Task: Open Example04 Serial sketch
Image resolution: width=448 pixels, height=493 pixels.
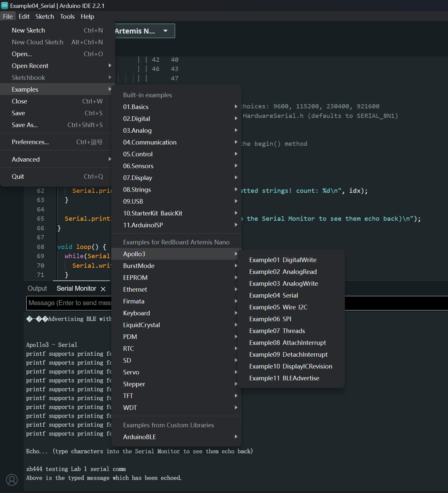Action: pos(291,295)
